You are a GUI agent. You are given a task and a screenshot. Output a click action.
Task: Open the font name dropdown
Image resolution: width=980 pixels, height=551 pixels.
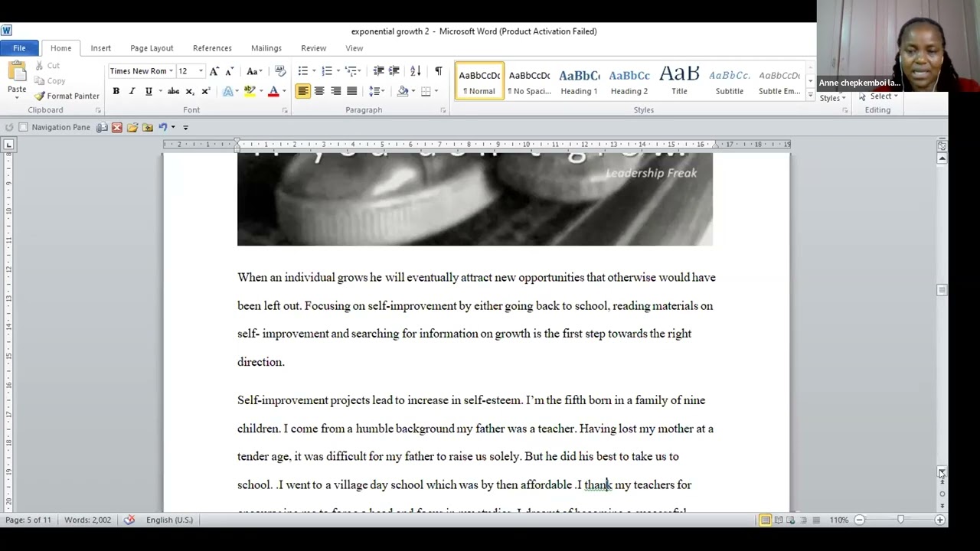coord(171,71)
